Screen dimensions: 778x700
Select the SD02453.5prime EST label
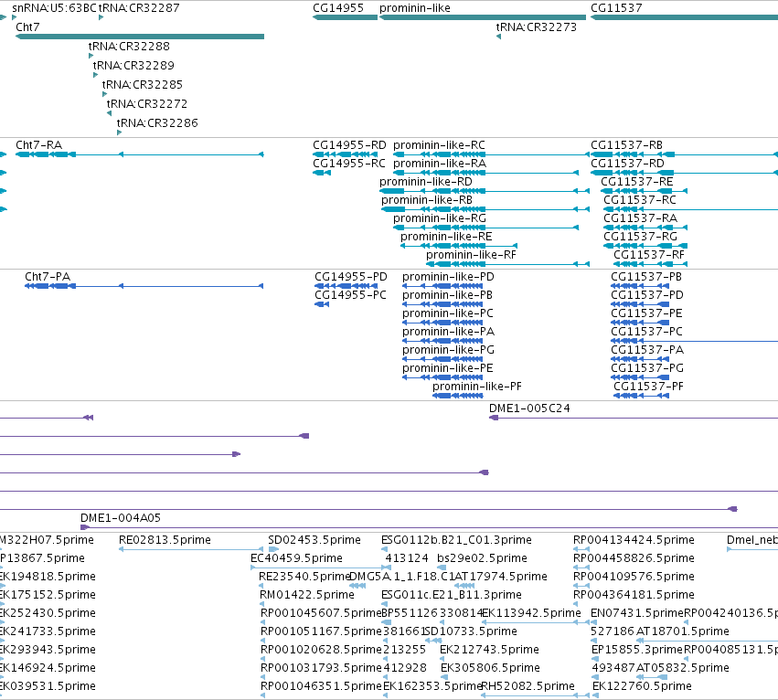(x=314, y=540)
